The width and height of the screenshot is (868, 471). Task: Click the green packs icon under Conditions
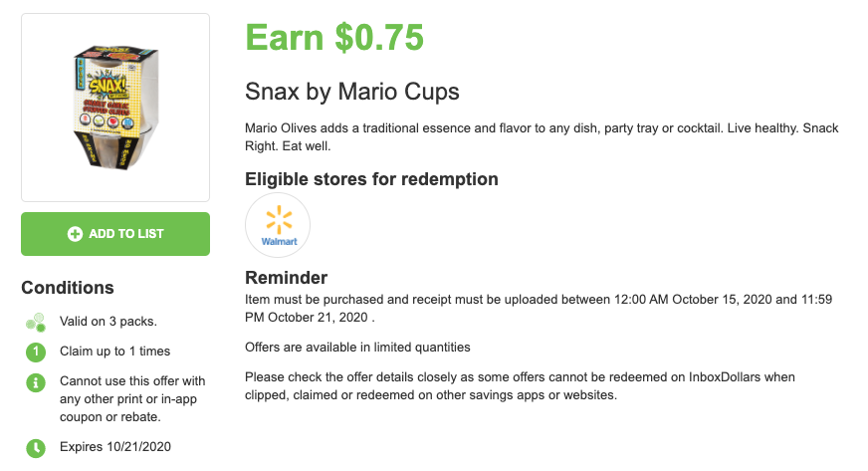(x=35, y=322)
